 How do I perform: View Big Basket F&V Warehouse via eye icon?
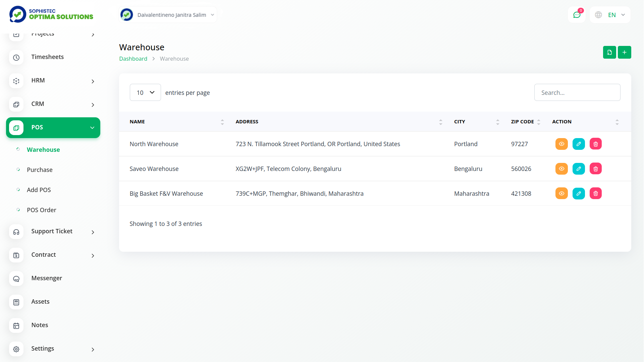(x=561, y=194)
